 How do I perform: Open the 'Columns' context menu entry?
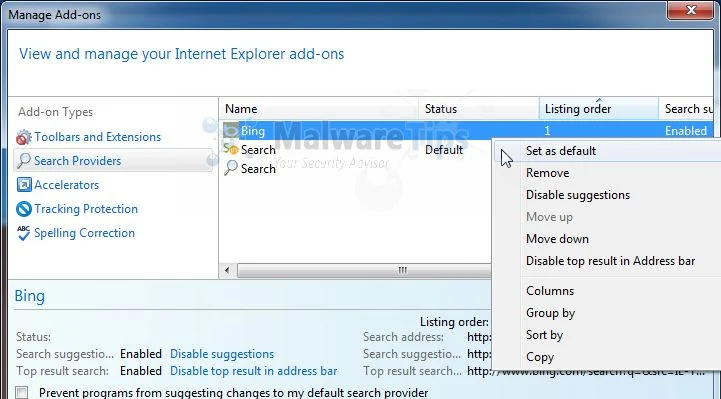pyautogui.click(x=550, y=291)
